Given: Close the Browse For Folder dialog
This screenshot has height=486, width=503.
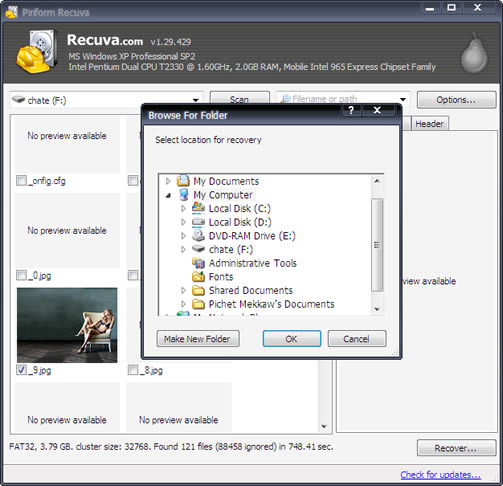Looking at the screenshot, I should [377, 110].
